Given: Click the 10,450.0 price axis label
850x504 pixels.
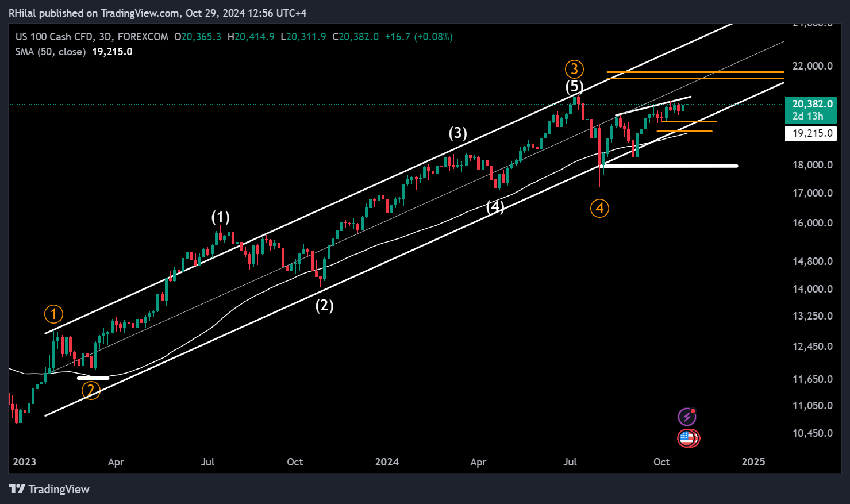Looking at the screenshot, I should pyautogui.click(x=812, y=433).
